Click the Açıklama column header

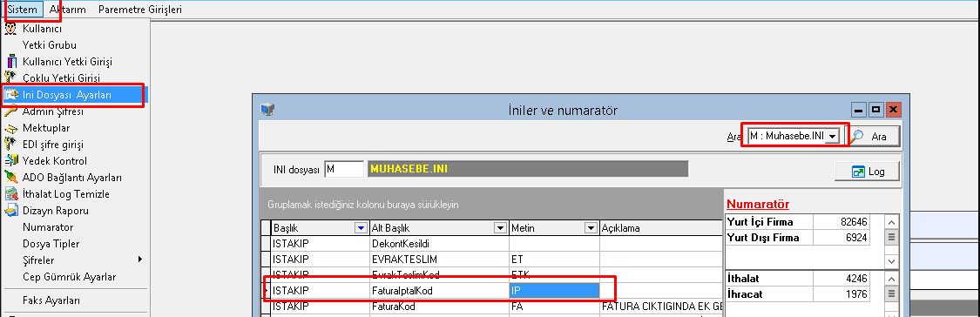pyautogui.click(x=660, y=228)
